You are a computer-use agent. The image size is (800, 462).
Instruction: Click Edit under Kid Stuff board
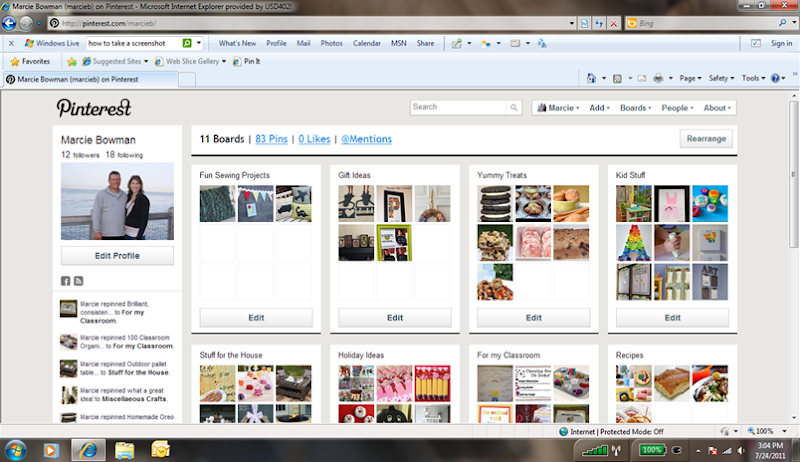[x=672, y=318]
